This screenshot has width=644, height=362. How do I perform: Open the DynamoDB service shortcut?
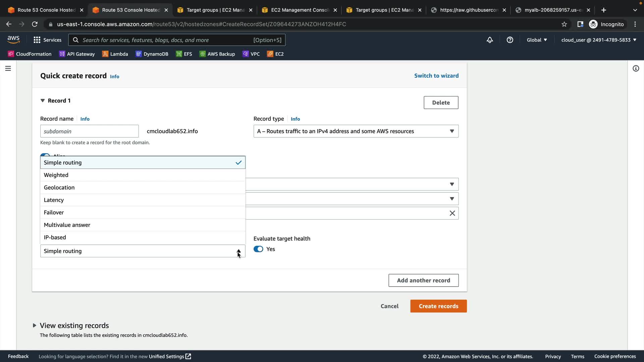[152, 54]
